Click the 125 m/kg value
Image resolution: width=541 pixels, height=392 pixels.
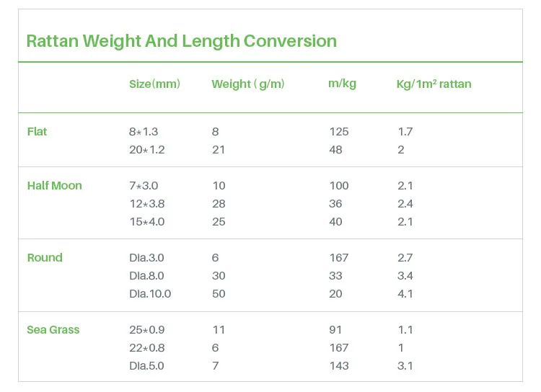pos(338,132)
